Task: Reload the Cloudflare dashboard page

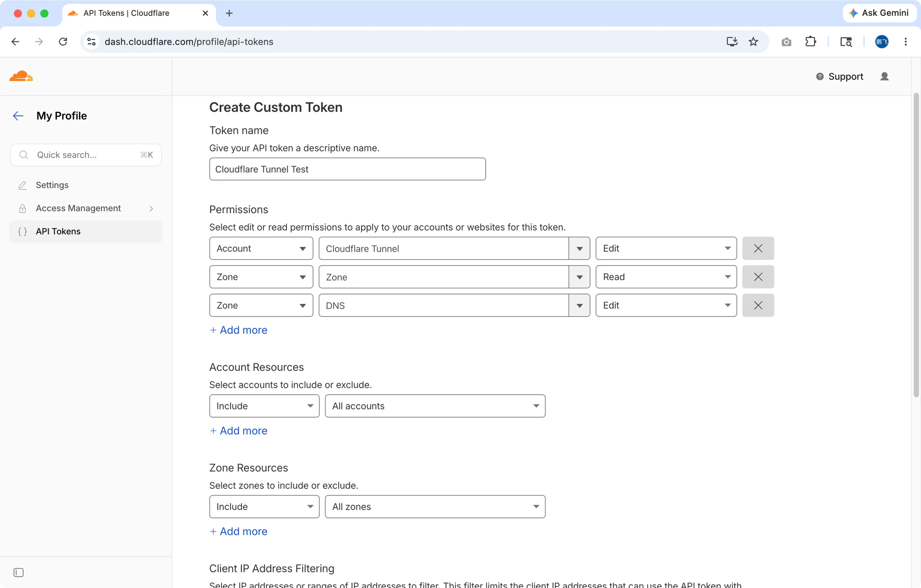Action: point(63,42)
